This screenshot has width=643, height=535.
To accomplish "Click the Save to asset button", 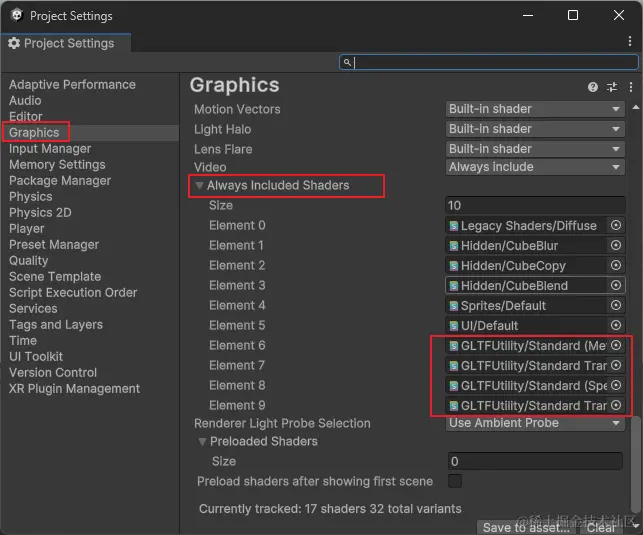I will [526, 528].
